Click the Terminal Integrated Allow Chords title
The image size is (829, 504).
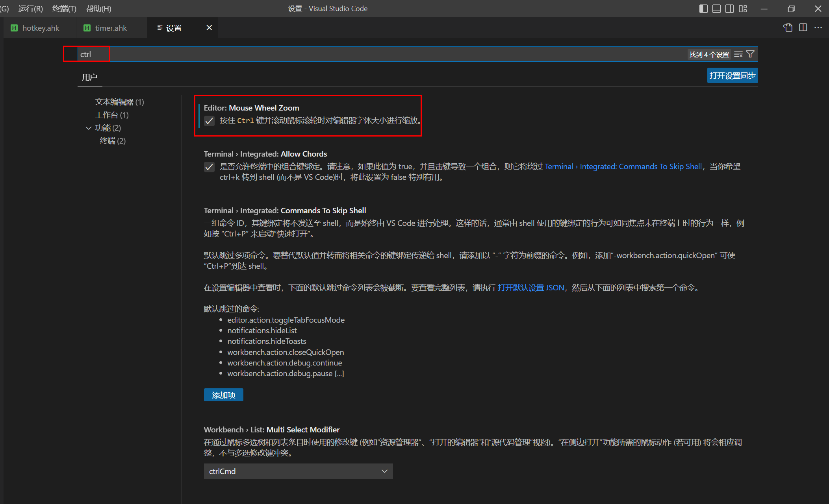(265, 154)
